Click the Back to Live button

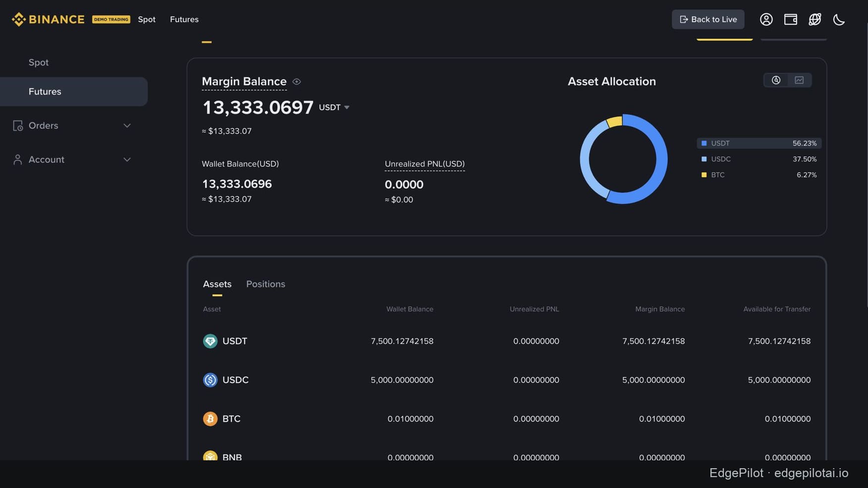[x=708, y=19]
